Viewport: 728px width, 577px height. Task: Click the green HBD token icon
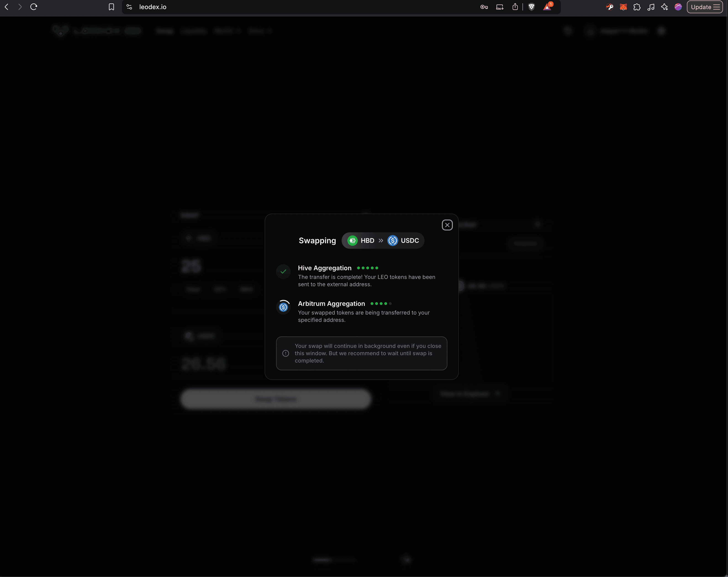coord(352,241)
